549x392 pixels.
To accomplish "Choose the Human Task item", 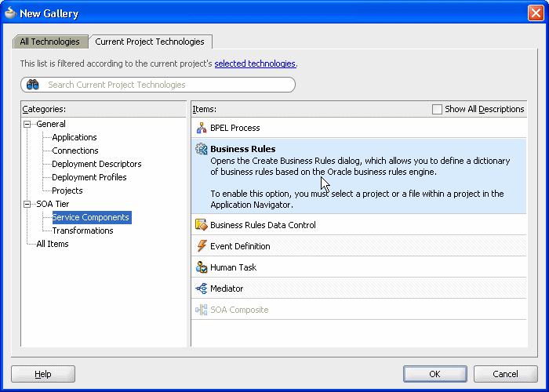I will tap(359, 267).
